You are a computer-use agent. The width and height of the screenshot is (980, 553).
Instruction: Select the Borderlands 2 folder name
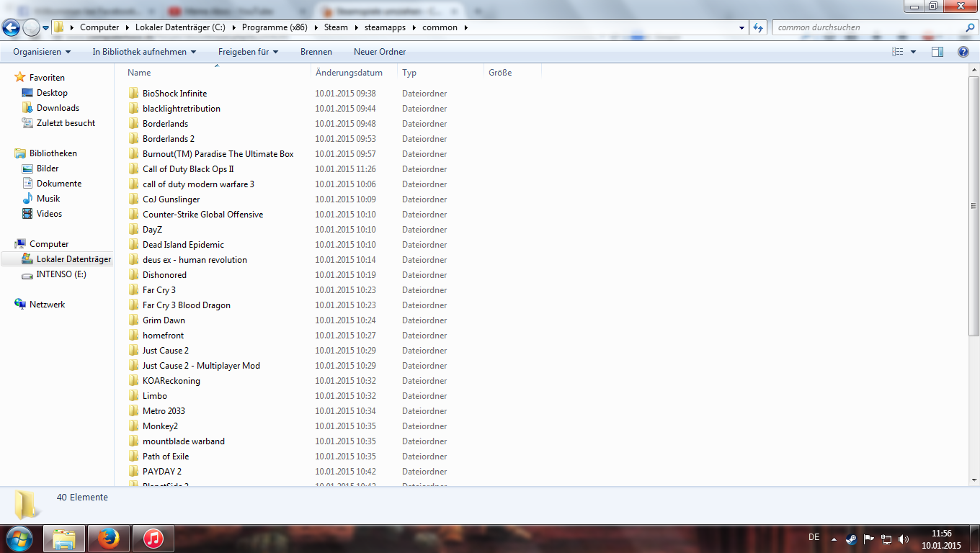click(169, 139)
